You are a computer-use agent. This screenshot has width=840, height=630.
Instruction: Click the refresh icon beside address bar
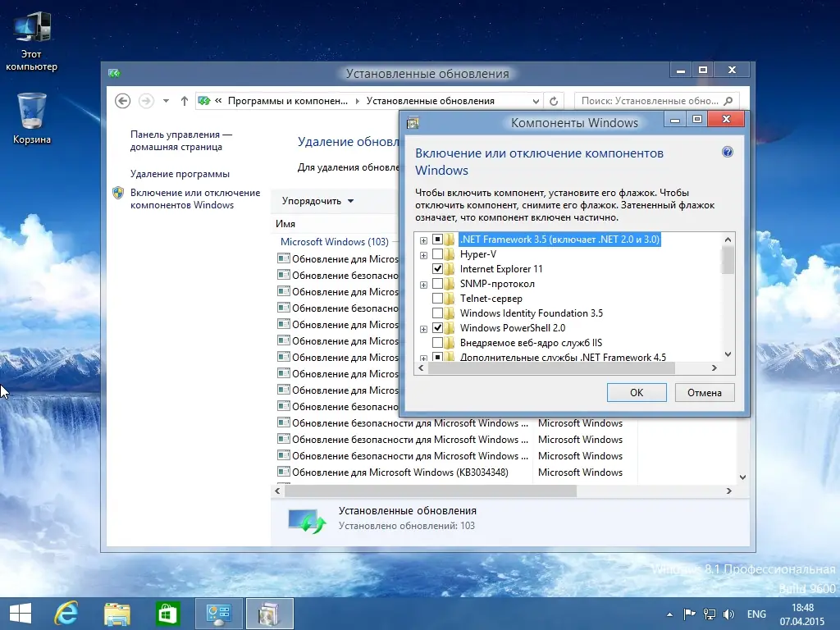[554, 101]
